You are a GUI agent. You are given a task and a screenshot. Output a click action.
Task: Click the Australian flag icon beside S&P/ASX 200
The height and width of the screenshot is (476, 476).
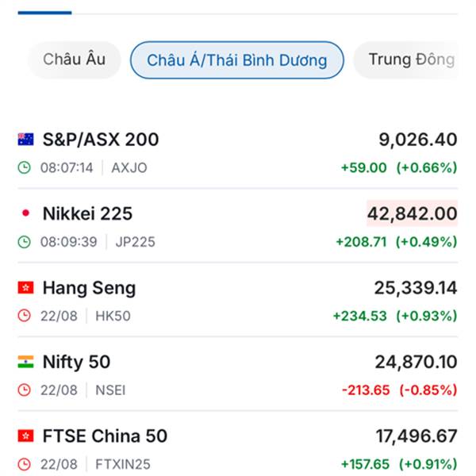point(25,140)
